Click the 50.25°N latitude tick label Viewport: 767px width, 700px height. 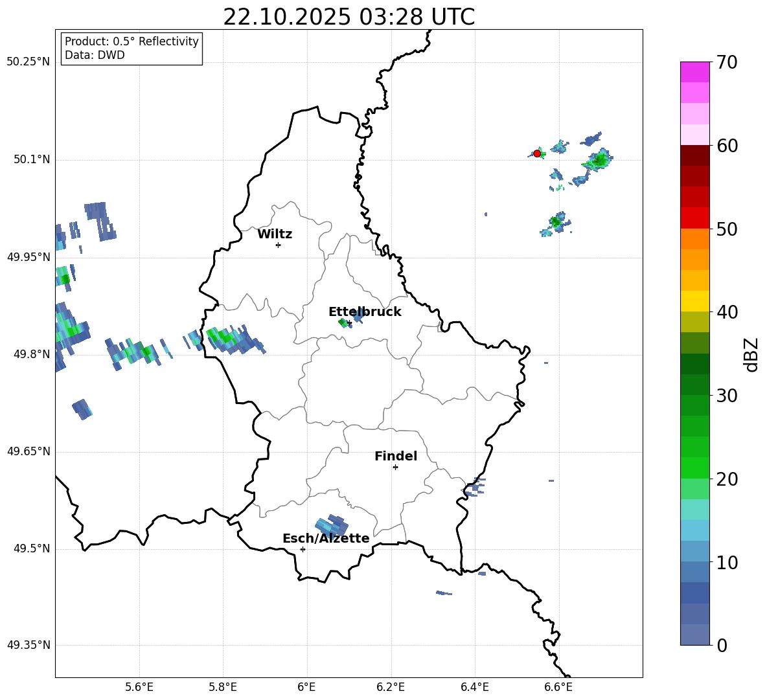(28, 62)
